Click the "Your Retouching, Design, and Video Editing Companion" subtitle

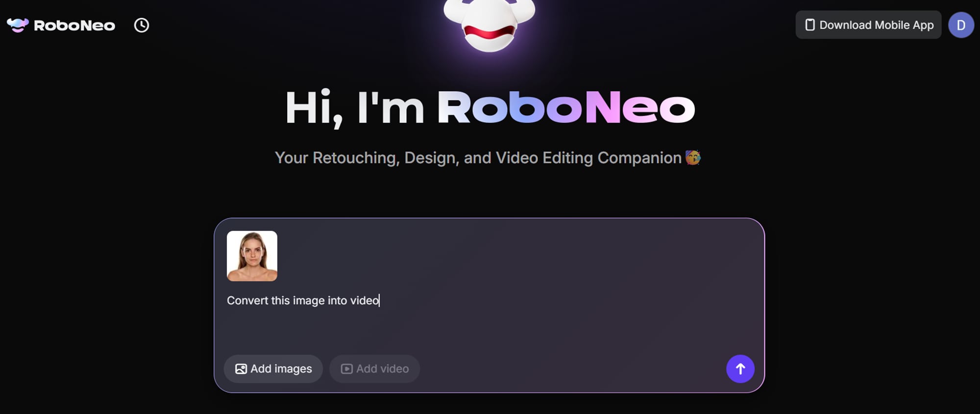pyautogui.click(x=478, y=158)
